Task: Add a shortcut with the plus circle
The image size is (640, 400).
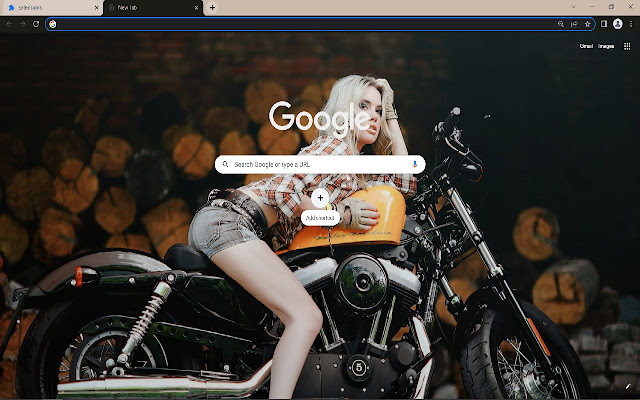Action: point(320,198)
